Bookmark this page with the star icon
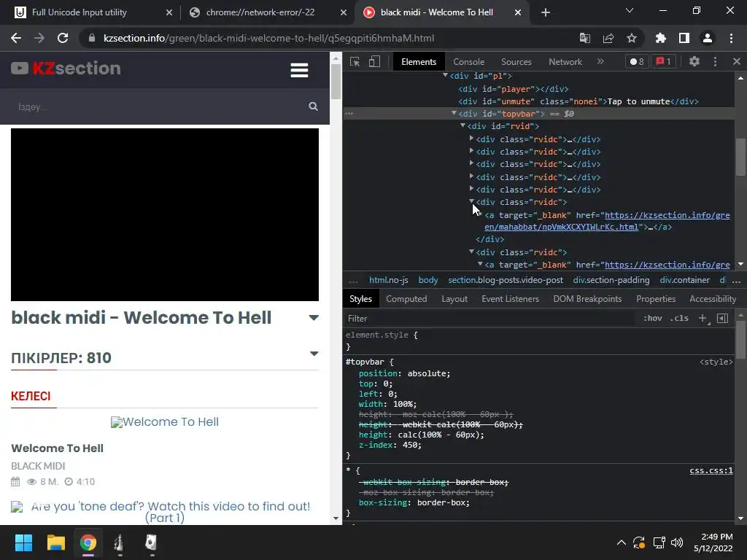The image size is (747, 560). [632, 38]
